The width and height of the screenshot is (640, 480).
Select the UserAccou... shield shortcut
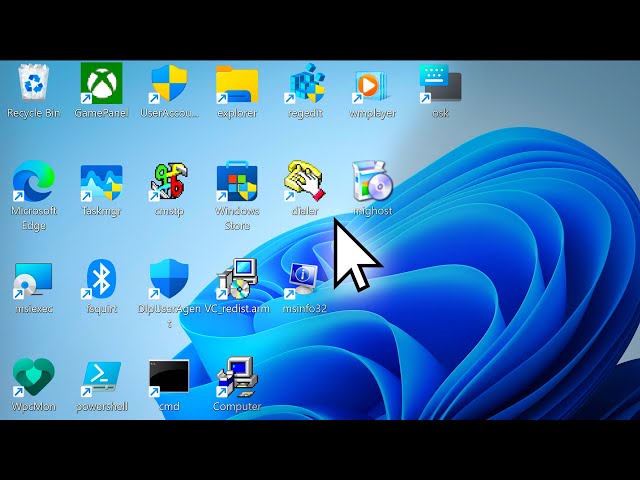click(169, 84)
